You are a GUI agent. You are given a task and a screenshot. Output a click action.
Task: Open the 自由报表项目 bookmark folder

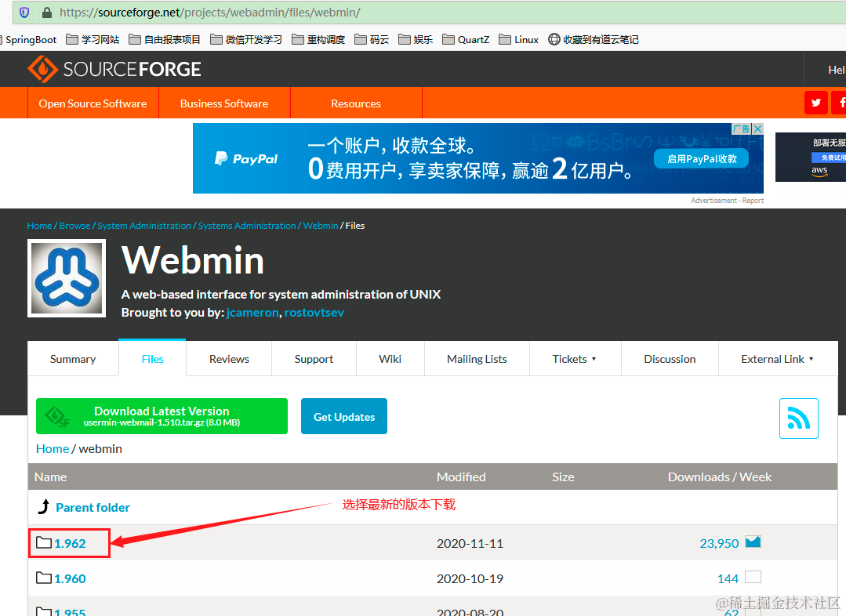pos(165,39)
